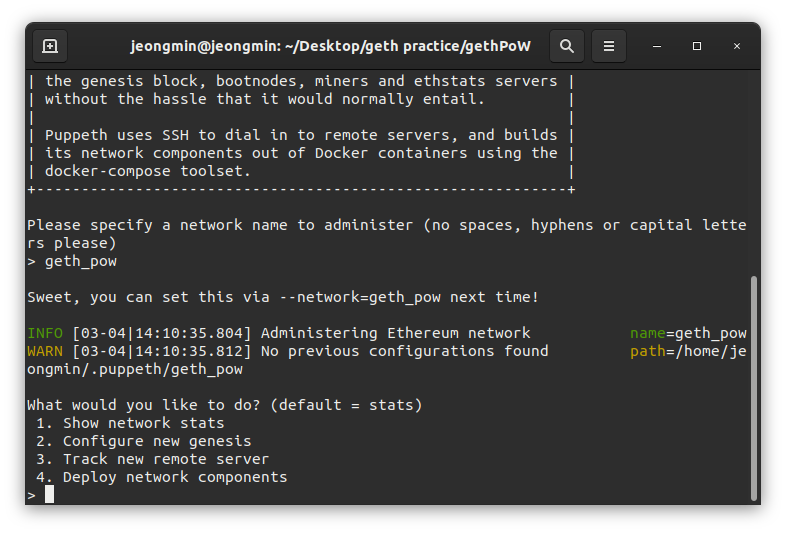The width and height of the screenshot is (786, 533).
Task: Click the path=/home/je log field
Action: [x=688, y=351]
